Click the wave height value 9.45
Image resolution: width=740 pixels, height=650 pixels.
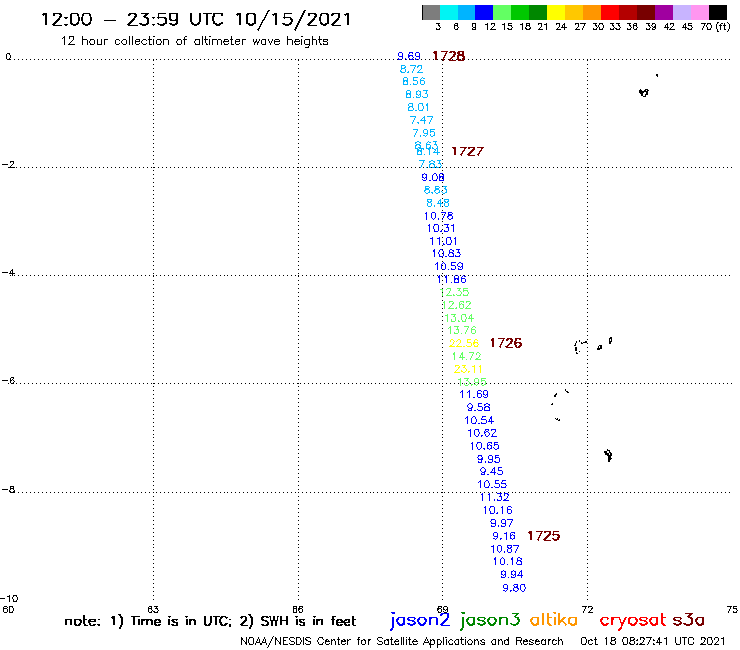(491, 471)
